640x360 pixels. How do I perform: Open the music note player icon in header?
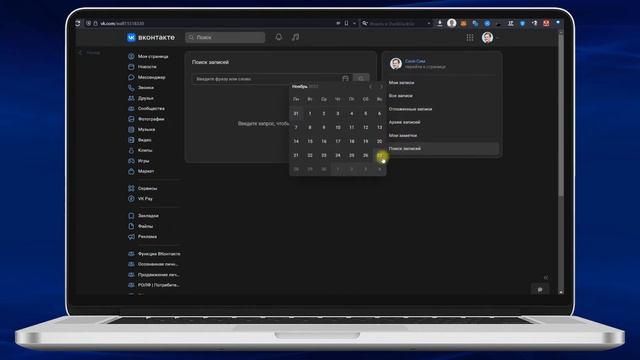[x=295, y=37]
